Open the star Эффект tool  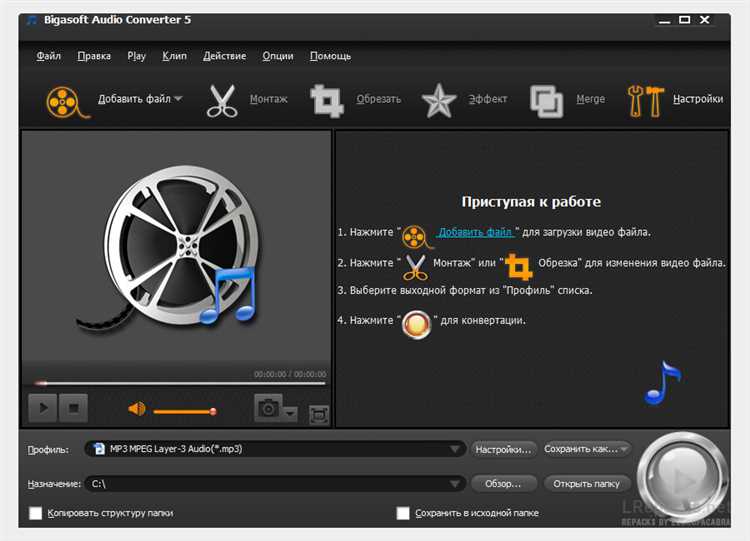(x=438, y=101)
